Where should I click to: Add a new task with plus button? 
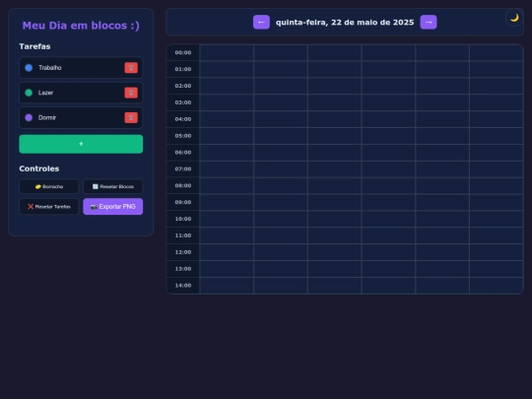tap(81, 144)
